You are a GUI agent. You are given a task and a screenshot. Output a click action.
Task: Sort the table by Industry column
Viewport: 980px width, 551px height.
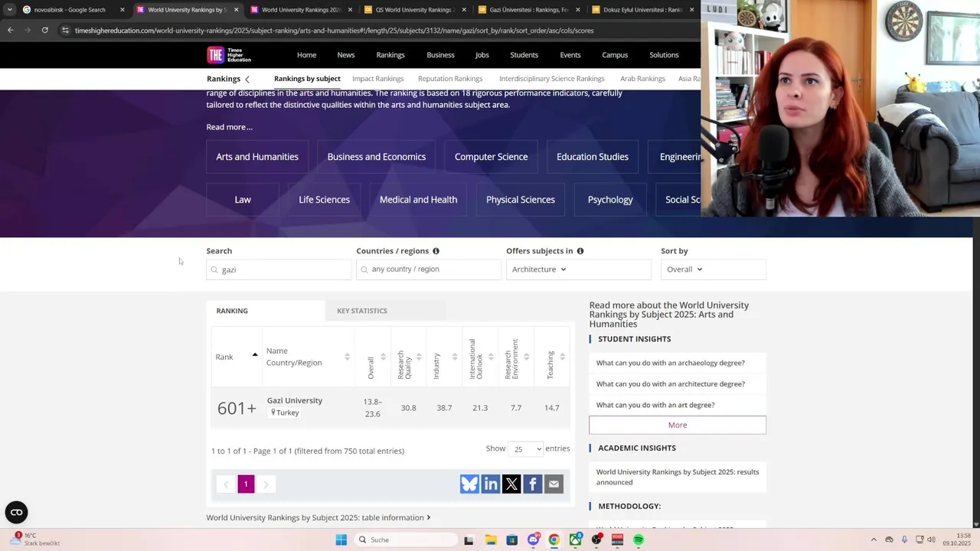(x=444, y=357)
